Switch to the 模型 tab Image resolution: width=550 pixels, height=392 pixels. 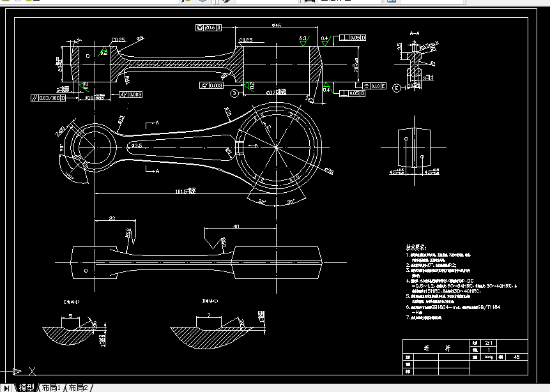point(26,388)
